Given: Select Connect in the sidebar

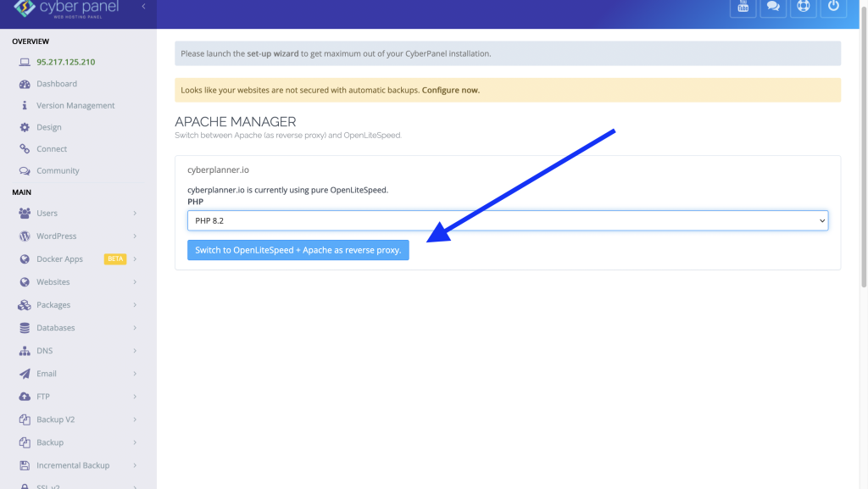Looking at the screenshot, I should pos(52,149).
